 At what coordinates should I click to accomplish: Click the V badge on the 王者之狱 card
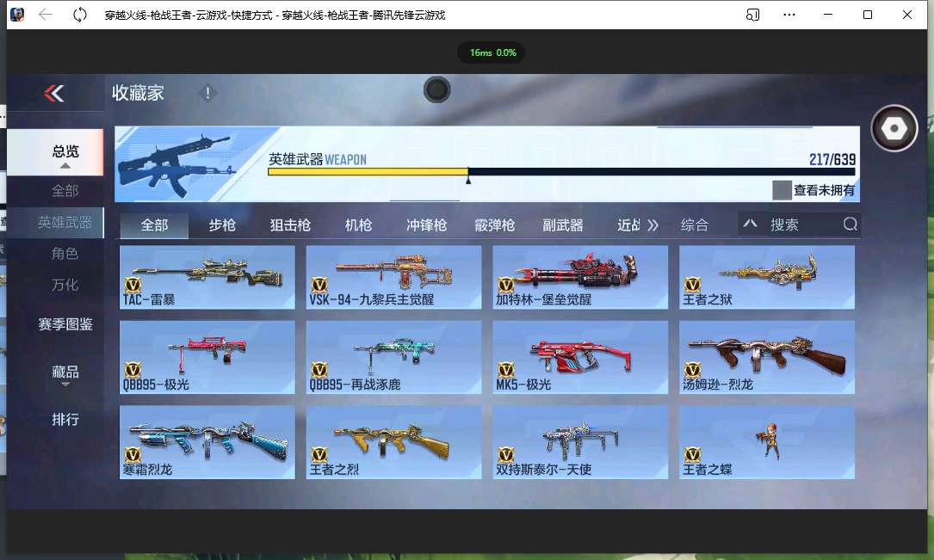click(692, 285)
